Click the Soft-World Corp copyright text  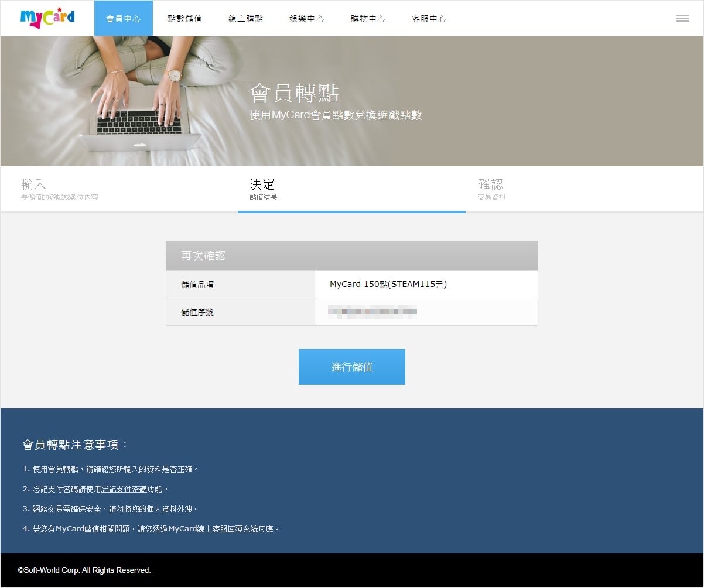(x=84, y=570)
